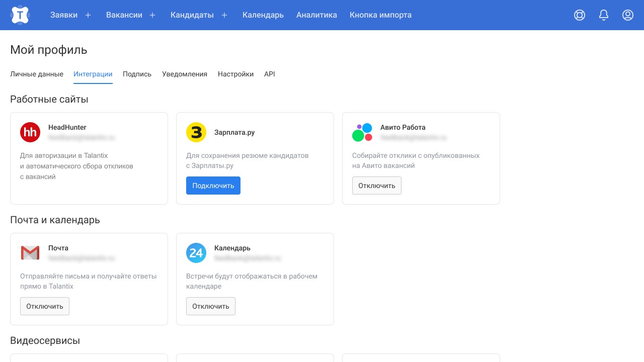Click the Зарплата.ру yellow logo
The width and height of the screenshot is (644, 362).
click(x=196, y=132)
